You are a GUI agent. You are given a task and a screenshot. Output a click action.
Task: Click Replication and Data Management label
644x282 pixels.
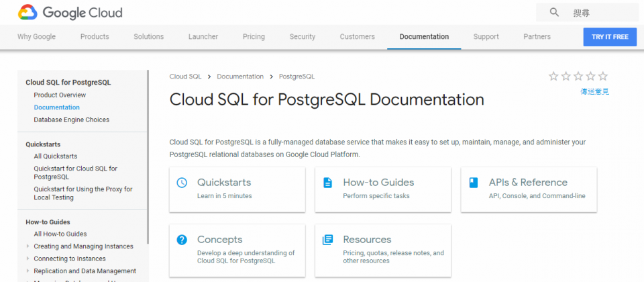click(85, 271)
